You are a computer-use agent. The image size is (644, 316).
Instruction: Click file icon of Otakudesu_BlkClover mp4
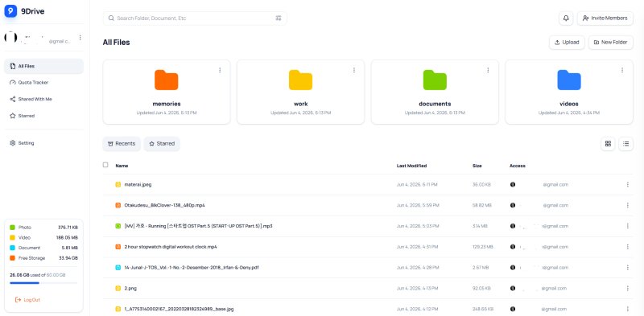[118, 205]
